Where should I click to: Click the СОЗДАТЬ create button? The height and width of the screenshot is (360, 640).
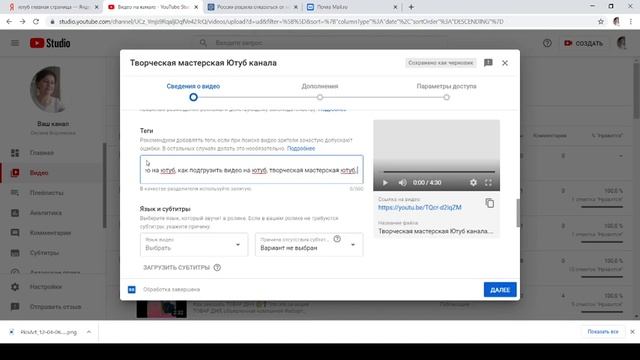pyautogui.click(x=583, y=43)
